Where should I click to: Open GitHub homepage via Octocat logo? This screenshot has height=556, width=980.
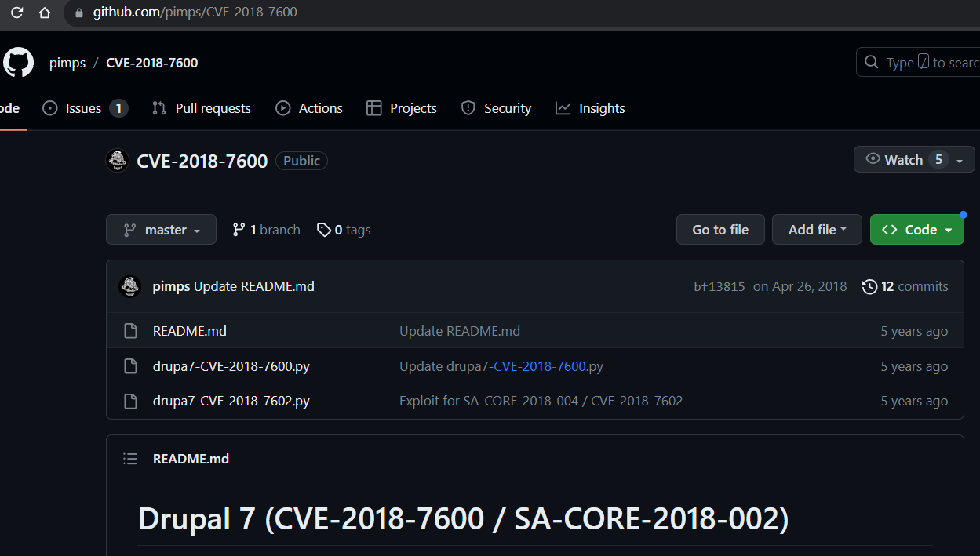pos(18,62)
